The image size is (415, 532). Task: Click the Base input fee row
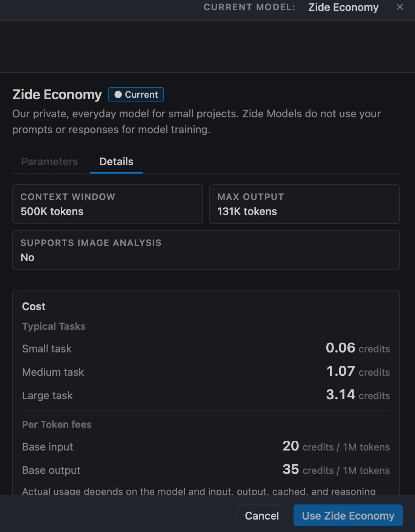(x=206, y=446)
